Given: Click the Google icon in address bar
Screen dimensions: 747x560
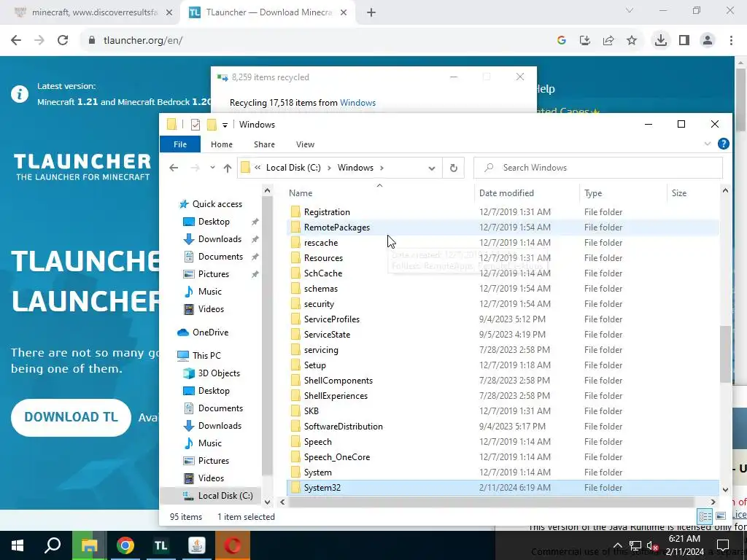Looking at the screenshot, I should [562, 41].
